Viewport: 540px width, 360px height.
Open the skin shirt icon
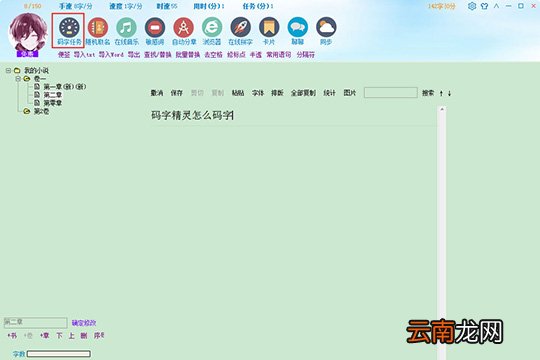(484, 6)
